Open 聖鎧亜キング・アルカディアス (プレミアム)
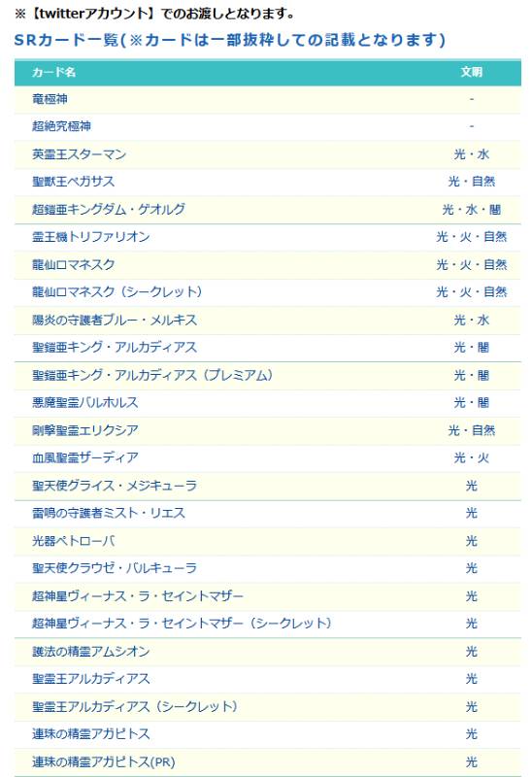 [x=152, y=375]
